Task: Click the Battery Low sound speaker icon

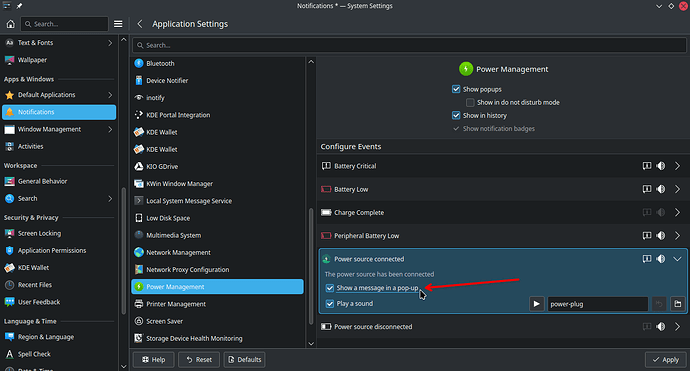Action: (661, 189)
